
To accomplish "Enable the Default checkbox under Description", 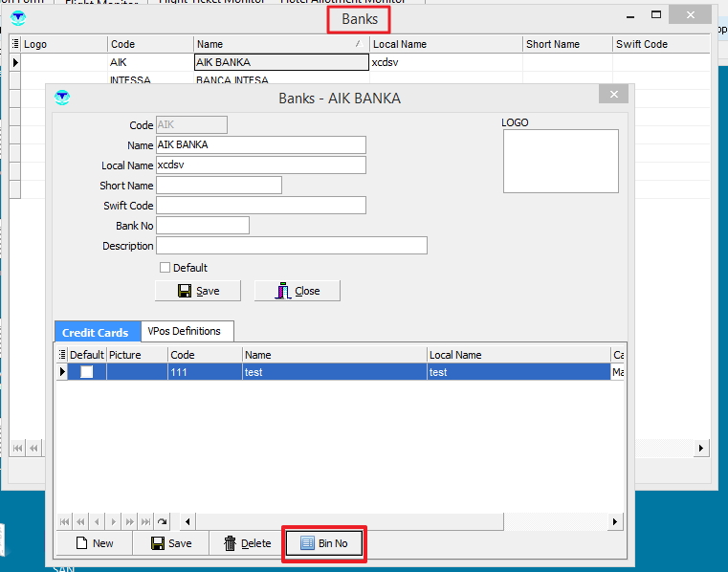I will pyautogui.click(x=165, y=268).
